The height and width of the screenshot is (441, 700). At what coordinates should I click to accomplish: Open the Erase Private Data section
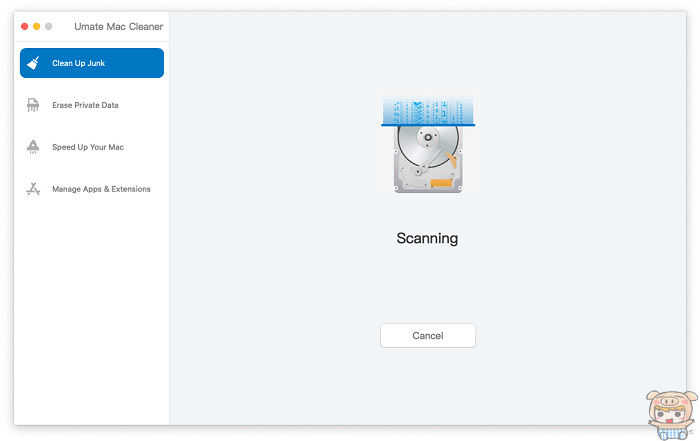click(85, 105)
